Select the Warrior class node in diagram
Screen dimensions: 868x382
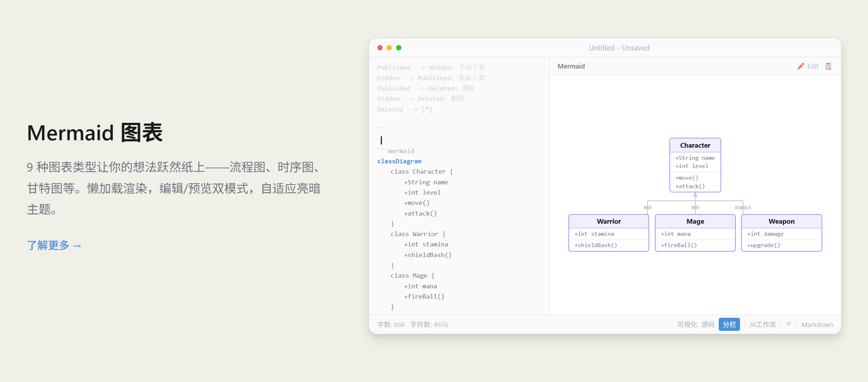pyautogui.click(x=608, y=233)
